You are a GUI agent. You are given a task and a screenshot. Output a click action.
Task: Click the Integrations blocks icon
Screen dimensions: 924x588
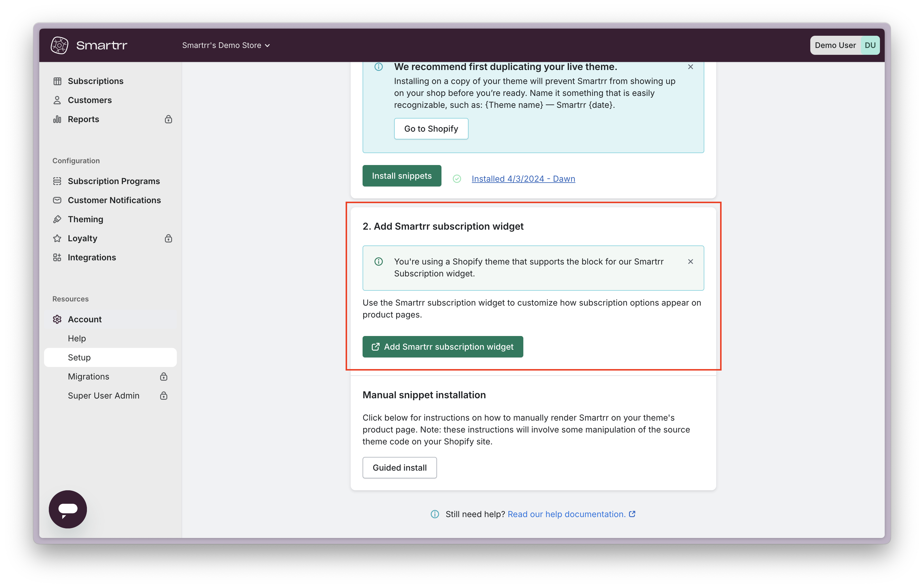[x=57, y=257]
